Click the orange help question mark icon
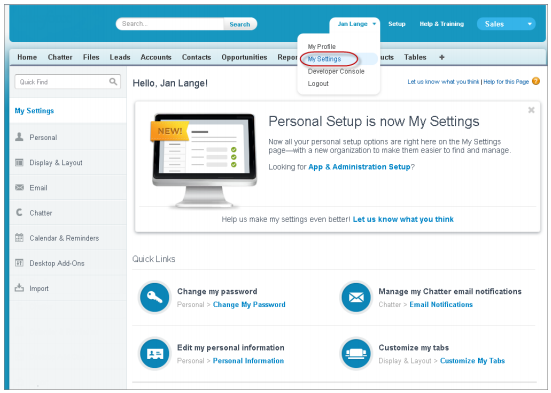Screen dimensions: 551x393 click(536, 81)
